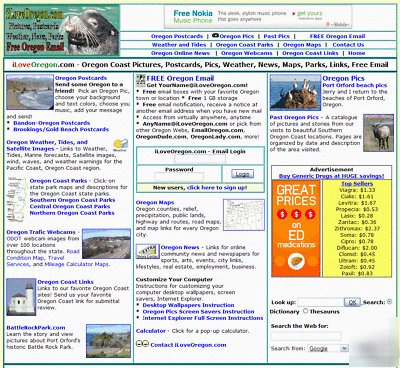Click the camera icon beside Oregon Pics
This screenshot has height=368, width=400.
215,36
